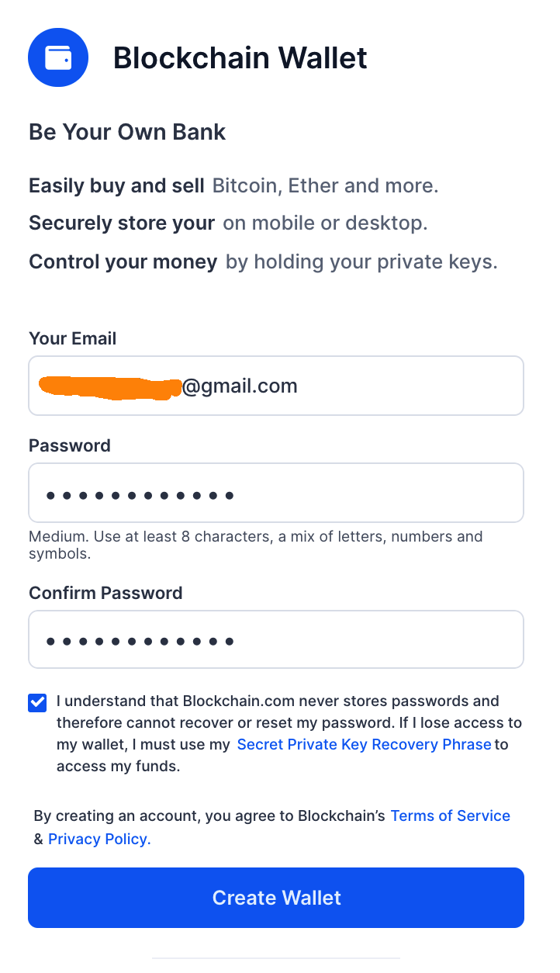Click the Confirm Password field label
This screenshot has height=973, width=560.
(105, 593)
